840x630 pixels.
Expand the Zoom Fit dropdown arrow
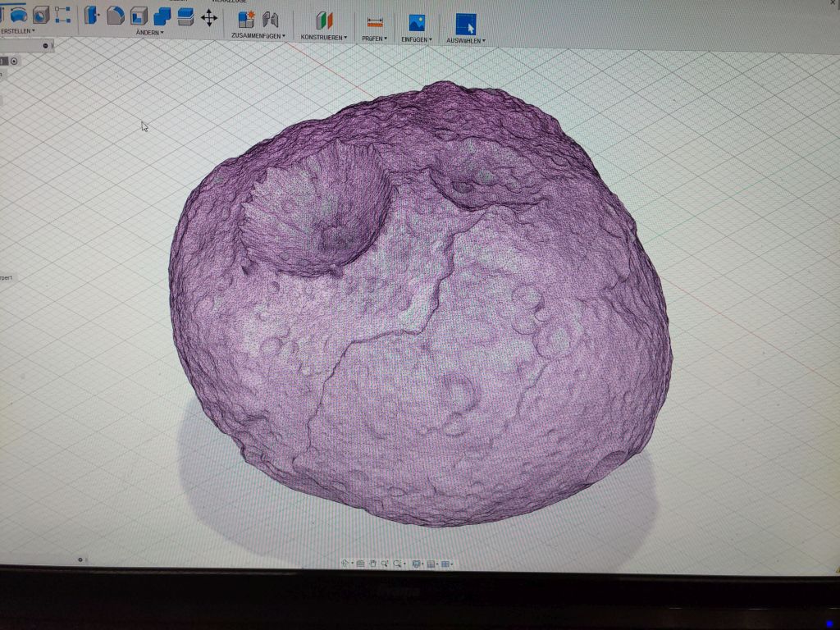(x=404, y=564)
